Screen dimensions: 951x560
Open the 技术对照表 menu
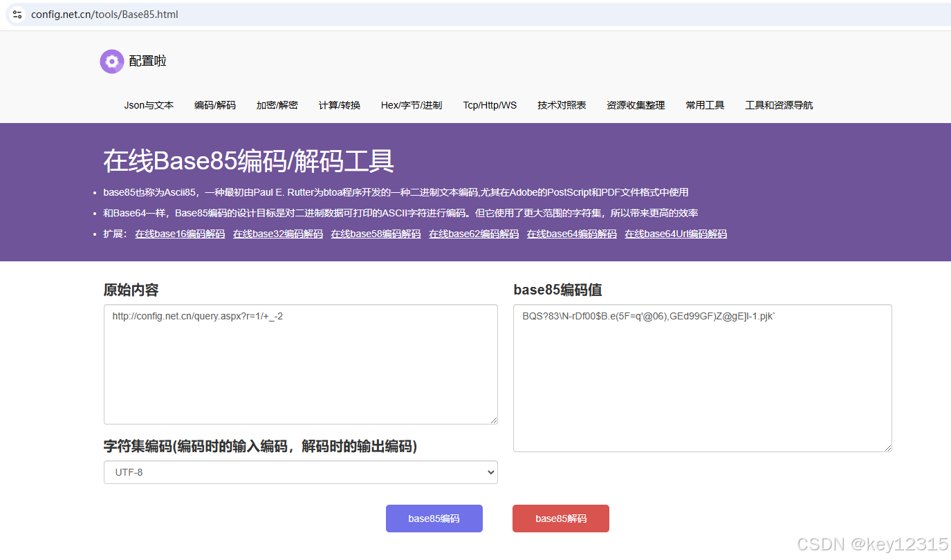point(562,104)
